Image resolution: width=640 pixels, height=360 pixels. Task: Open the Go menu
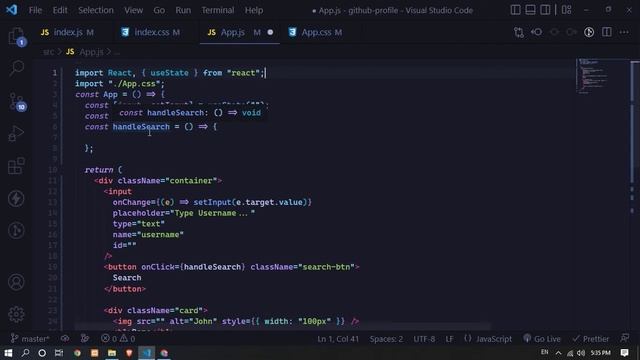click(159, 10)
